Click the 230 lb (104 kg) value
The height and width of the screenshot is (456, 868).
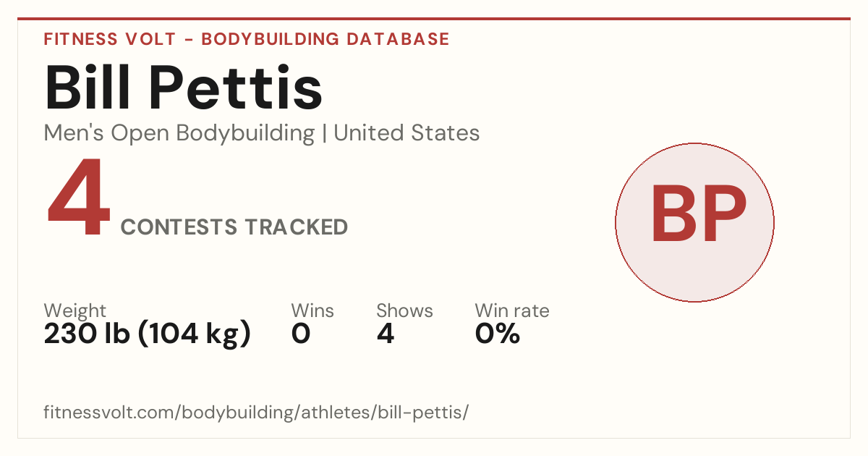coord(148,334)
